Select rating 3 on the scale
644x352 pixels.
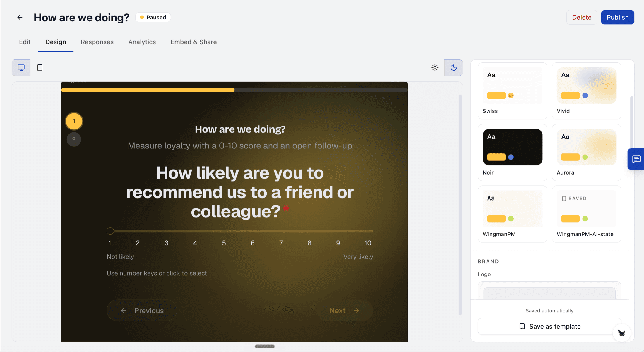pyautogui.click(x=166, y=243)
